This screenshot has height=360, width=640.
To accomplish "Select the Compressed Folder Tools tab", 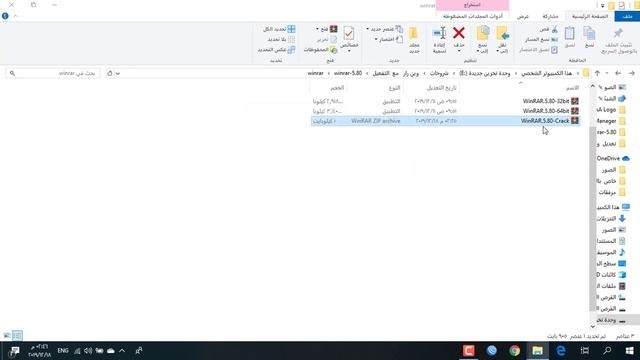I will pos(473,16).
